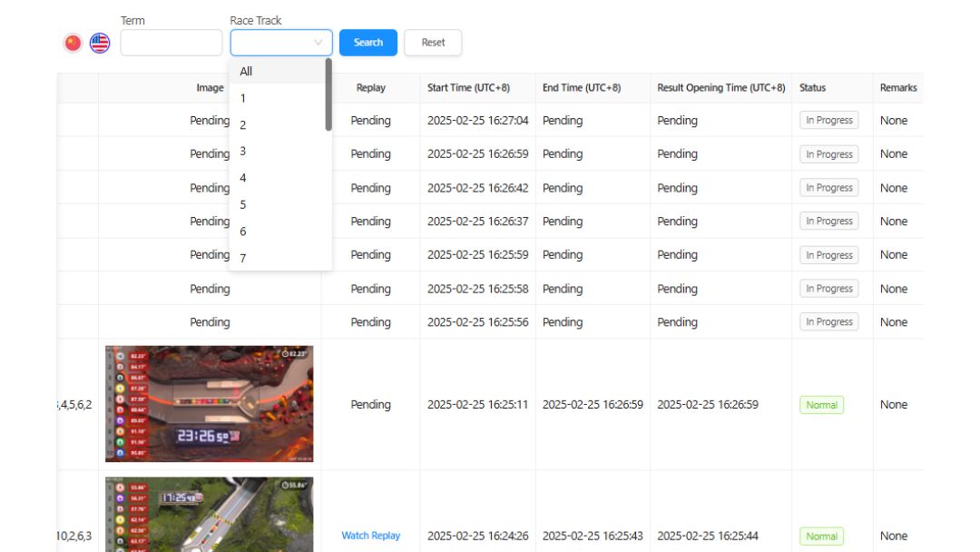Click Normal status tag for 16:24:26 row
The image size is (980, 552).
point(822,537)
